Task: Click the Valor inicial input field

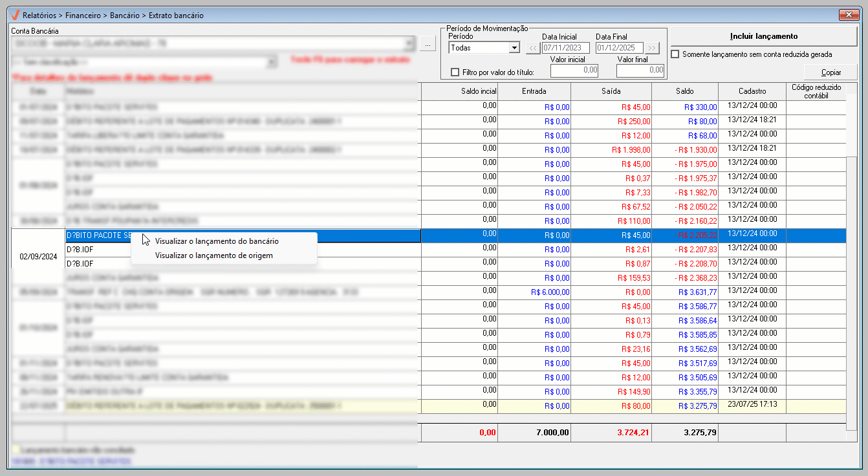Action: (574, 70)
